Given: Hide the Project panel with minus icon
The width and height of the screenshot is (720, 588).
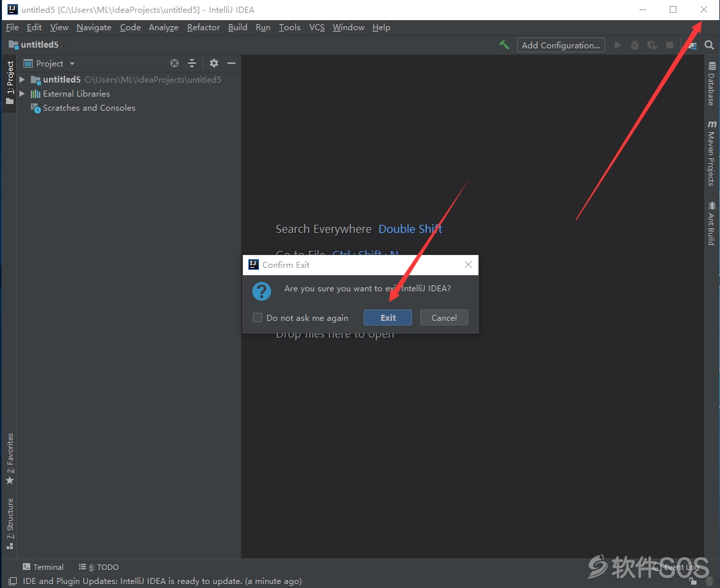Looking at the screenshot, I should (x=232, y=63).
